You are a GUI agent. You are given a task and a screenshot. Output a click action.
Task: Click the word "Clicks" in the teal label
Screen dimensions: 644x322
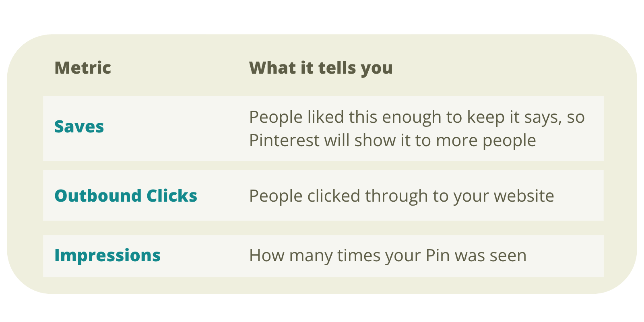[172, 196]
